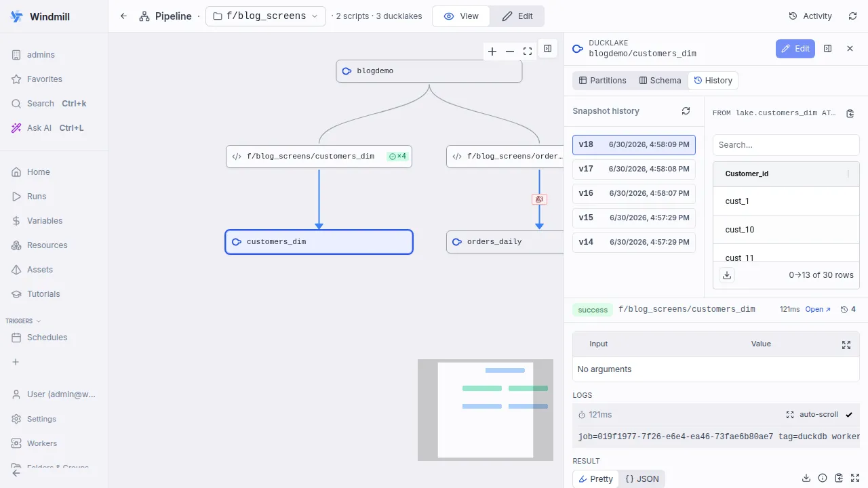
Task: Refresh the snapshot history list
Action: point(686,111)
